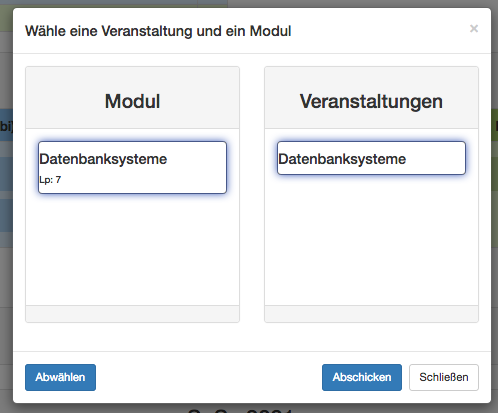Click the Modul panel heading
Viewport: 498px width, 413px height.
[x=132, y=101]
